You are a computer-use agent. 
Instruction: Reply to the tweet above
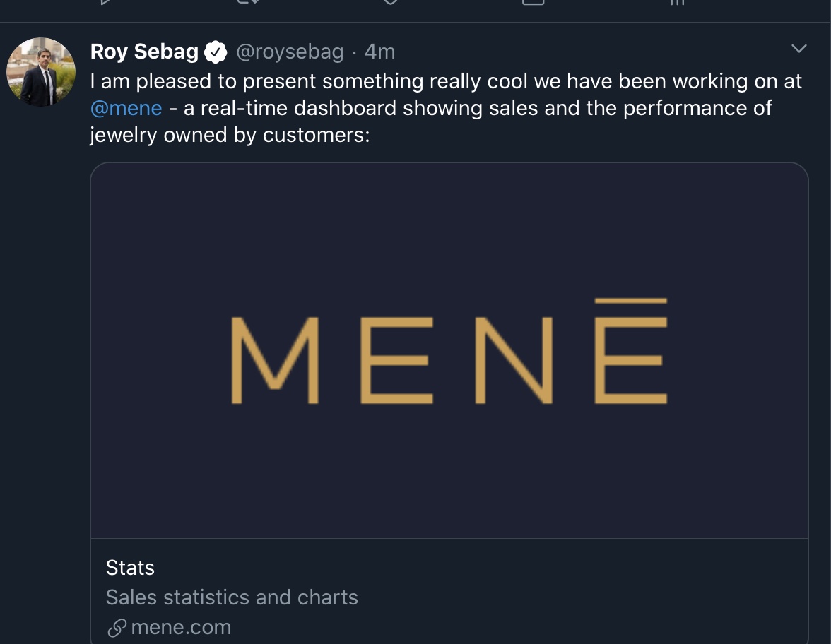click(x=106, y=2)
